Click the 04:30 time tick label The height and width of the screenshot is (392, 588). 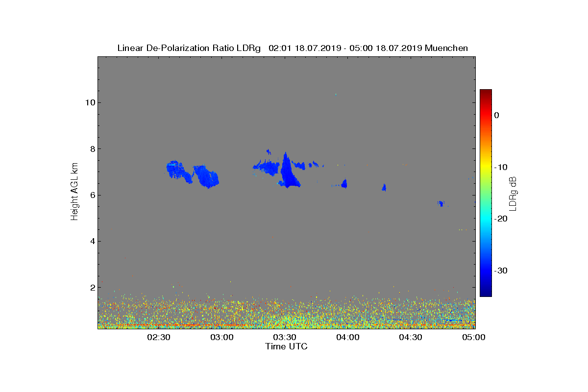tap(410, 338)
